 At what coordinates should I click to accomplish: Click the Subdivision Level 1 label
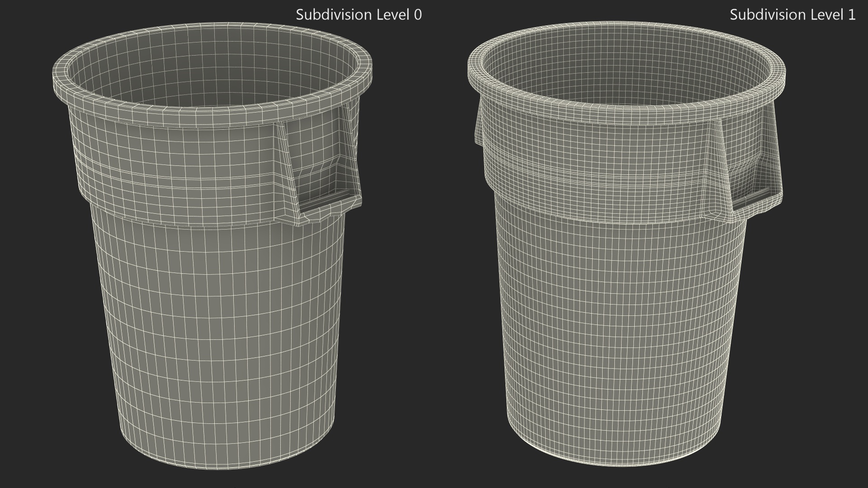[x=792, y=15]
